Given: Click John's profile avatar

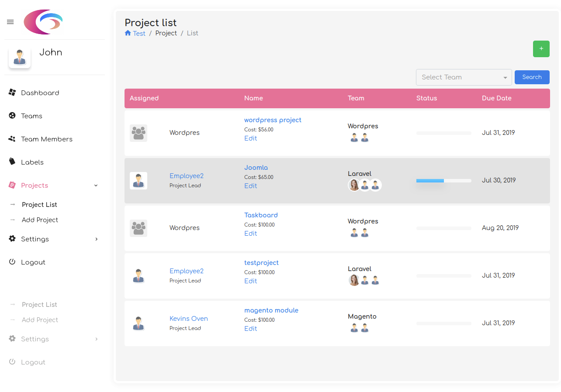Looking at the screenshot, I should [20, 57].
